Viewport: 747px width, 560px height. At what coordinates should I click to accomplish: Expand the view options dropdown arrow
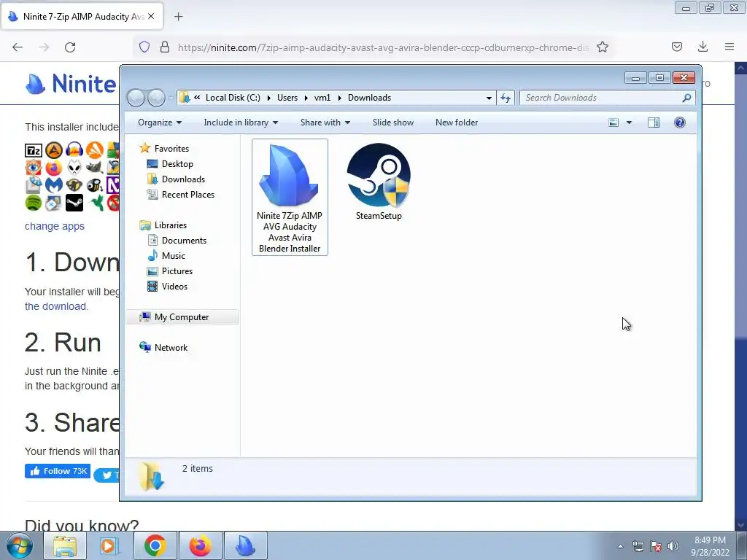(629, 122)
